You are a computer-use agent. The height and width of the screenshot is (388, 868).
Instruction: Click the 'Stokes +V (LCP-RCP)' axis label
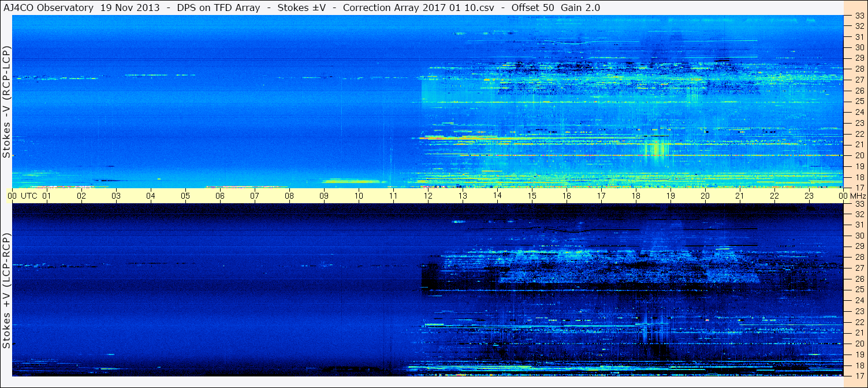point(7,291)
